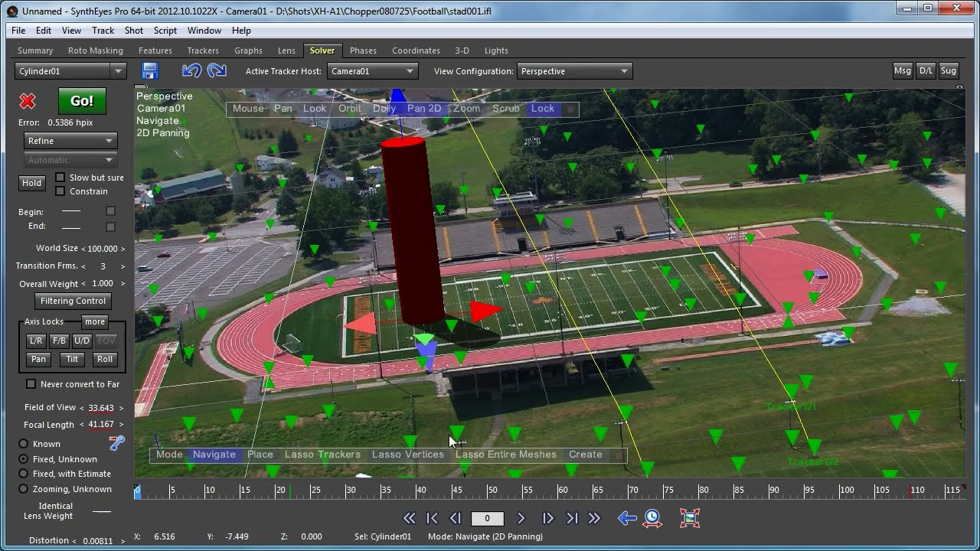Toggle the Tilt axis lock
The image size is (980, 551).
tap(72, 359)
